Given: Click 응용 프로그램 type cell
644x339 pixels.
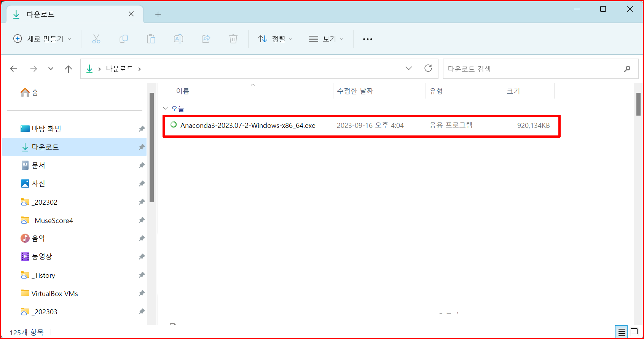Looking at the screenshot, I should tap(451, 125).
